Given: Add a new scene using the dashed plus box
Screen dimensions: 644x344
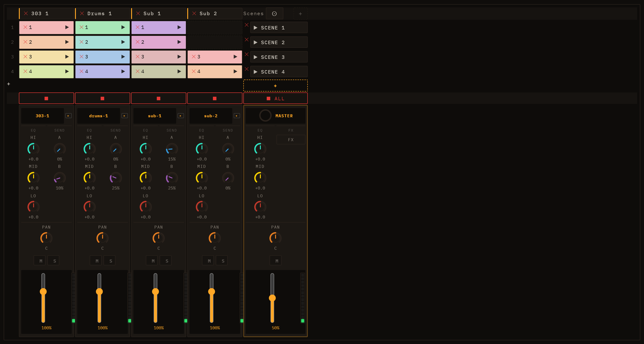Looking at the screenshot, I should click(x=276, y=86).
